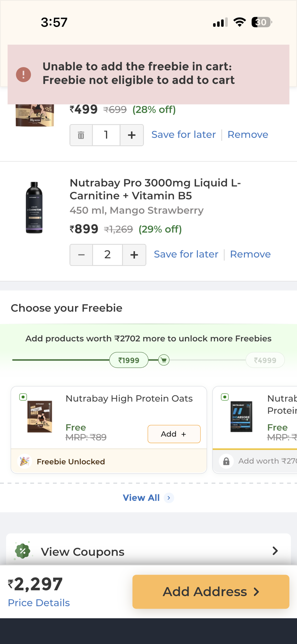Save the L-Carnitine item for later
The width and height of the screenshot is (297, 644).
pyautogui.click(x=186, y=254)
